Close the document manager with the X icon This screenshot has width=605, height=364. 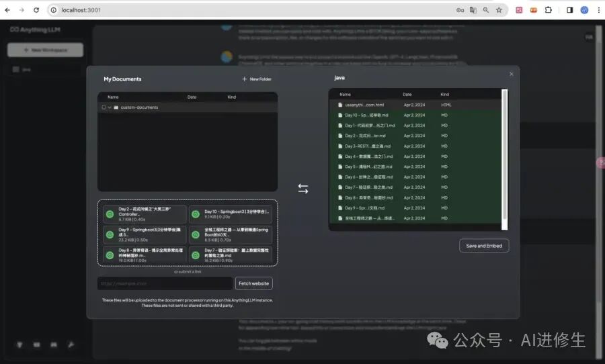coord(512,74)
